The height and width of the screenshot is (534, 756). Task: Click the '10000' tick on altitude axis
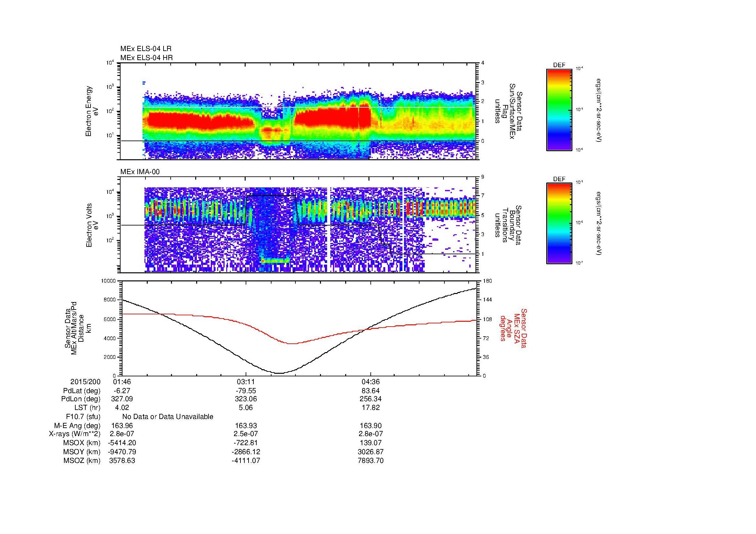point(109,281)
